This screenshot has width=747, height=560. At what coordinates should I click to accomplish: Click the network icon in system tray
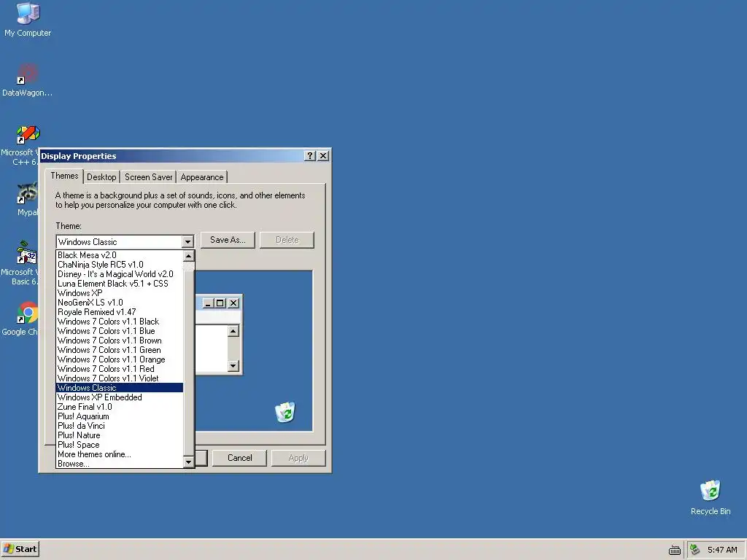point(695,550)
